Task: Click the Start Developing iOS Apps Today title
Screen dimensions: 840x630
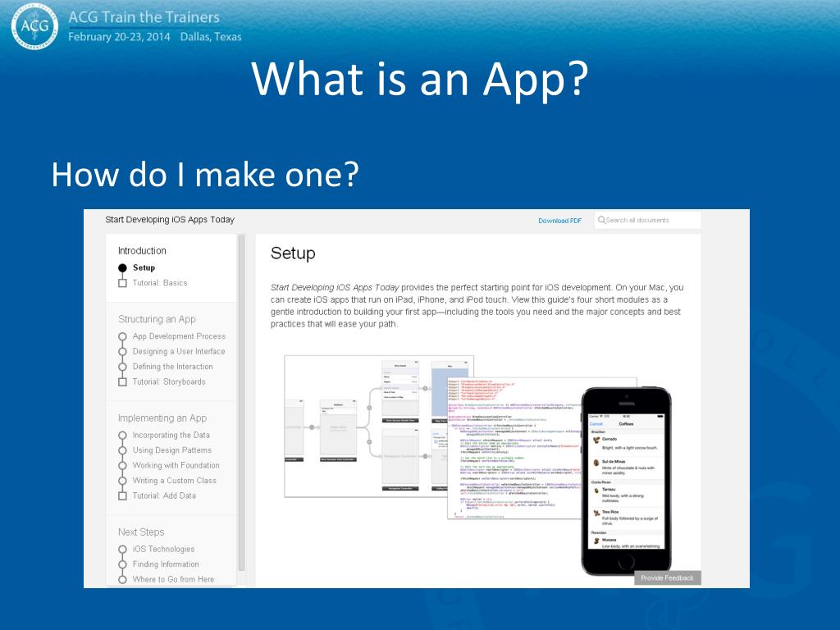Action: click(x=170, y=220)
